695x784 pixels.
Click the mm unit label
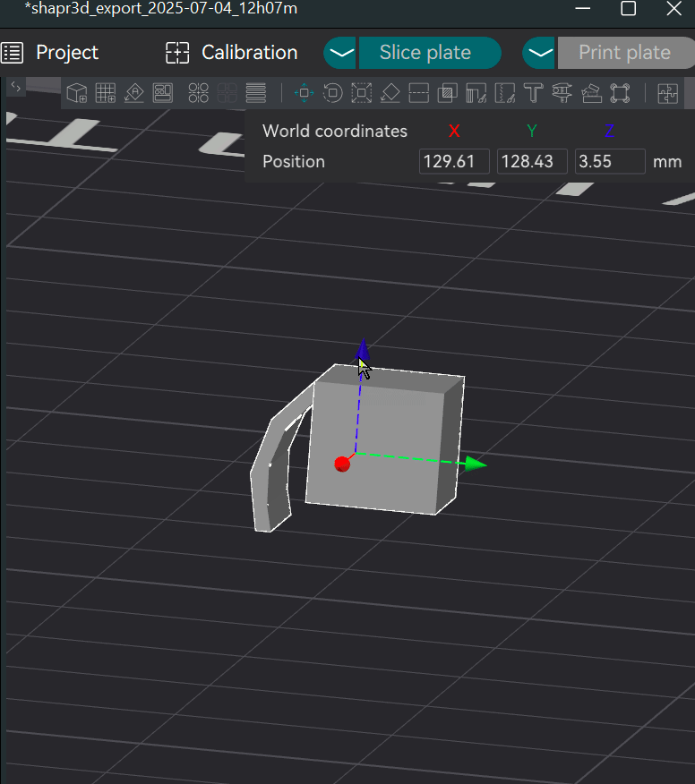pyautogui.click(x=667, y=161)
